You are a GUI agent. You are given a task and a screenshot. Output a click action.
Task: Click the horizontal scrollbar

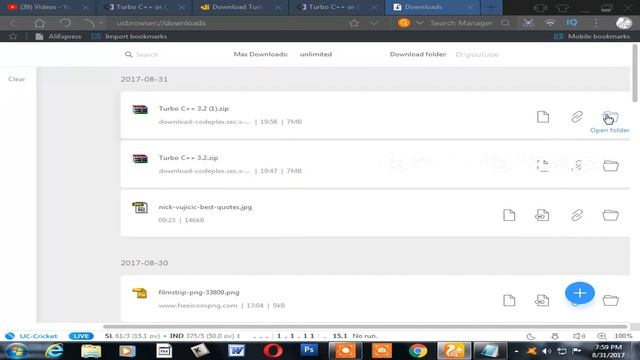point(365,327)
